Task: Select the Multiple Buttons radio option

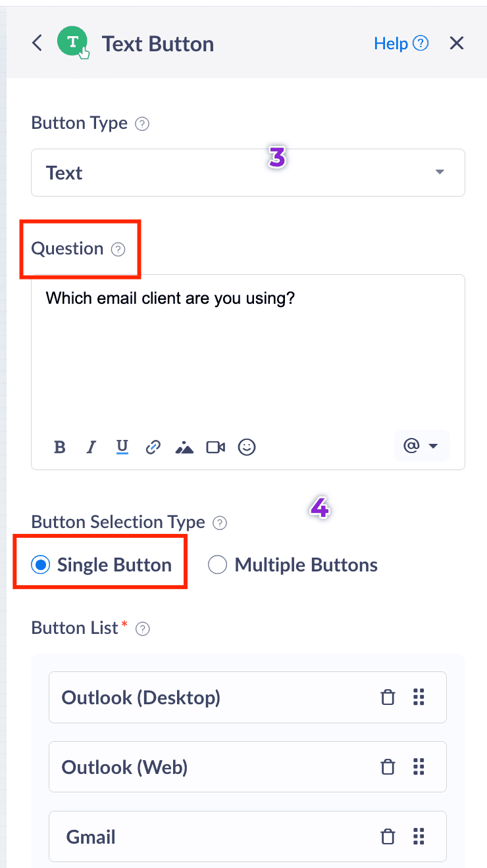Action: (x=217, y=565)
